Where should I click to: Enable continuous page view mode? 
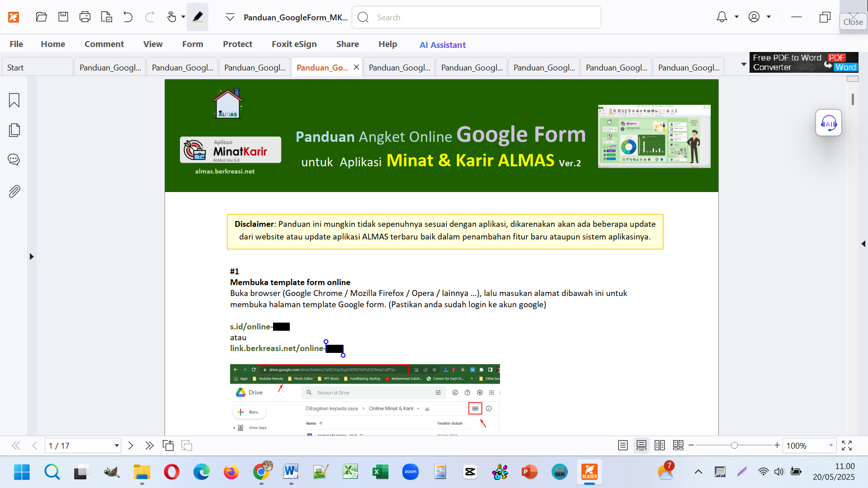641,446
